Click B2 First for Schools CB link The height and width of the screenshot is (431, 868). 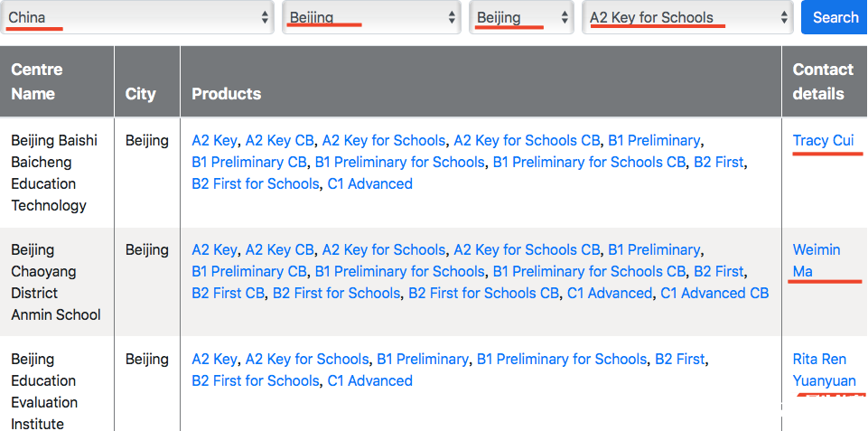(483, 293)
